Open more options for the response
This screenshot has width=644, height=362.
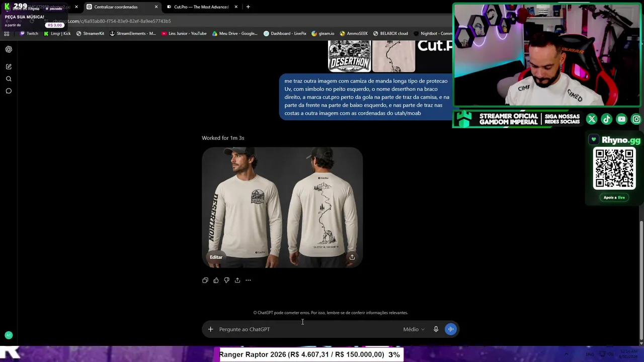click(248, 280)
